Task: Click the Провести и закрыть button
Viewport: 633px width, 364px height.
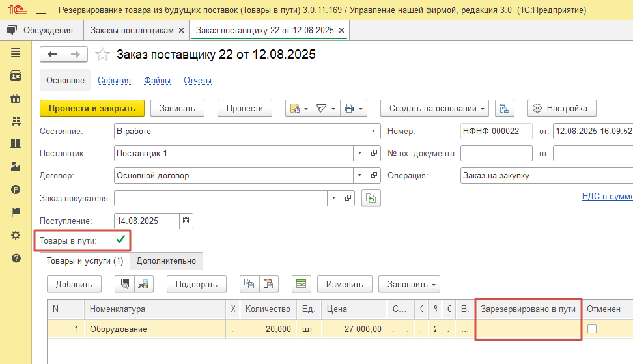Action: point(92,109)
